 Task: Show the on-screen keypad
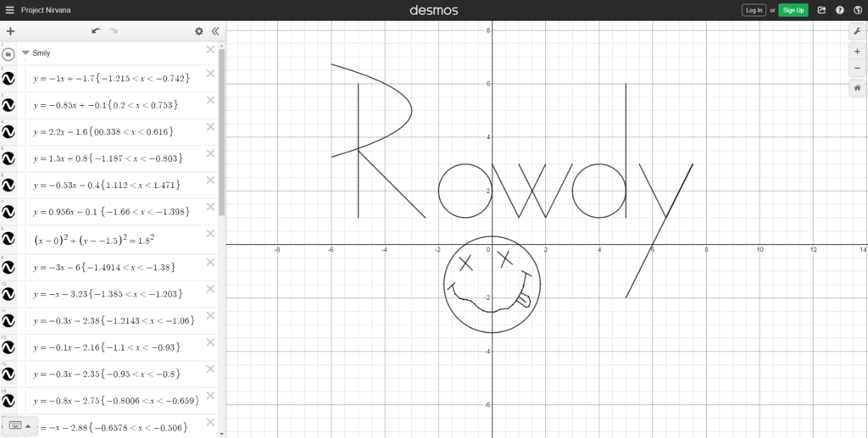(x=20, y=426)
